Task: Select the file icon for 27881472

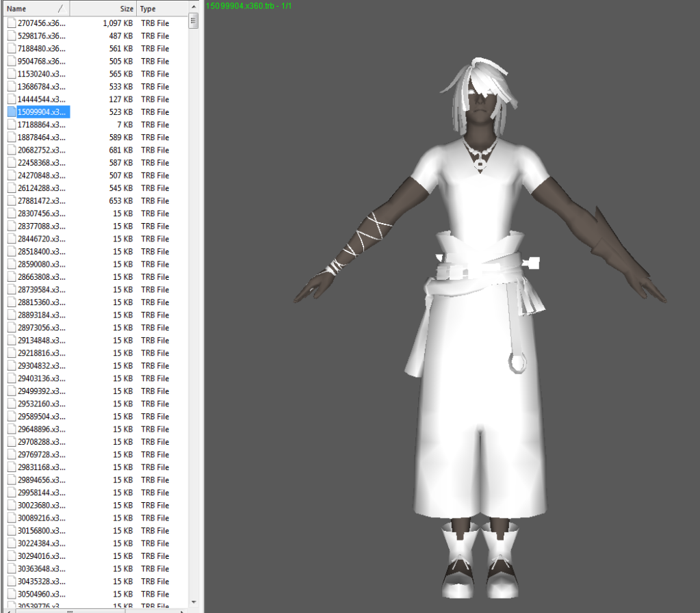Action: (x=11, y=200)
